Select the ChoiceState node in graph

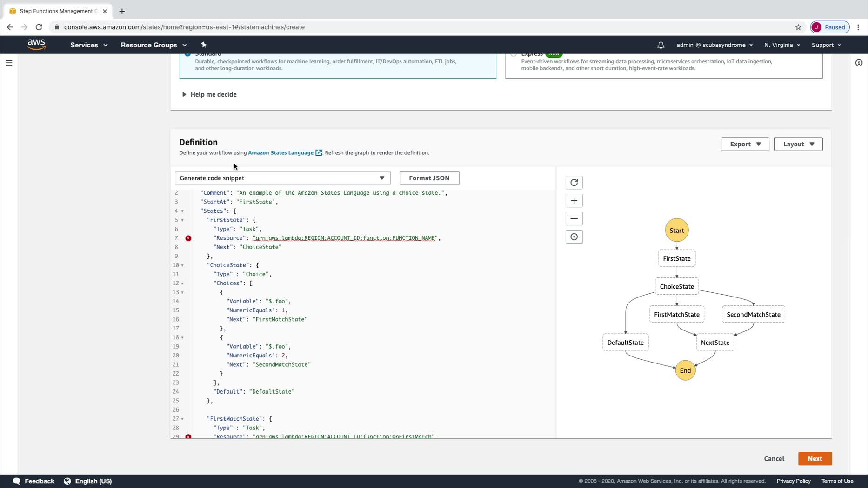(x=676, y=287)
